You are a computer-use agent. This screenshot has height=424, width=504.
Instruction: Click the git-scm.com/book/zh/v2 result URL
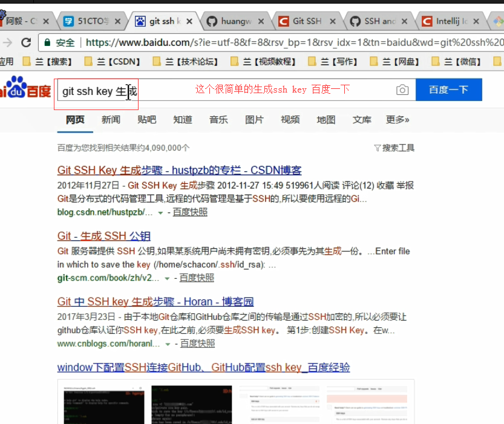tap(108, 278)
